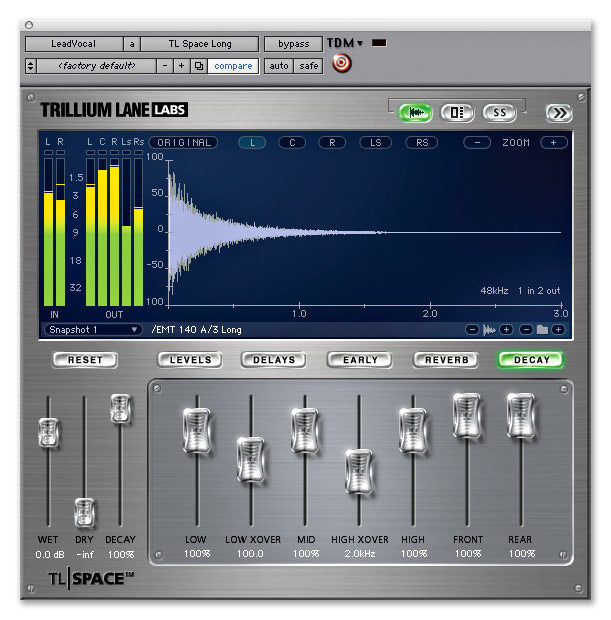
Task: Enable the ORIGINAL waveform view
Action: [x=185, y=143]
